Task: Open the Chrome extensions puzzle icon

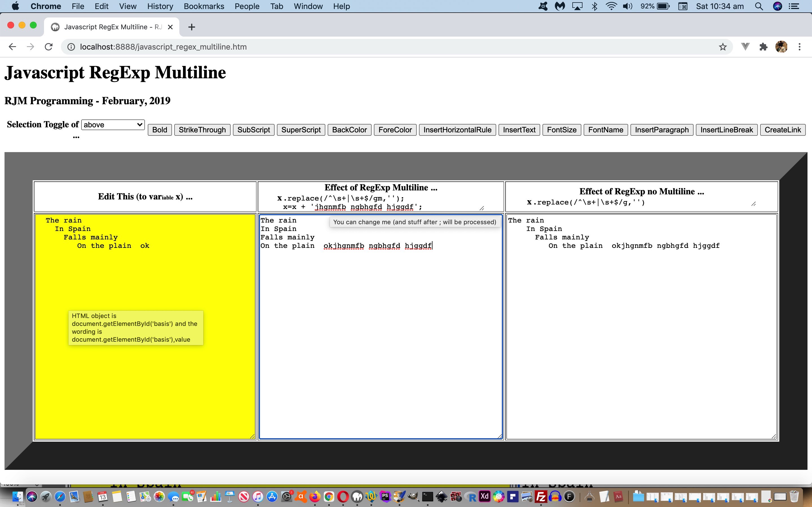Action: tap(763, 46)
